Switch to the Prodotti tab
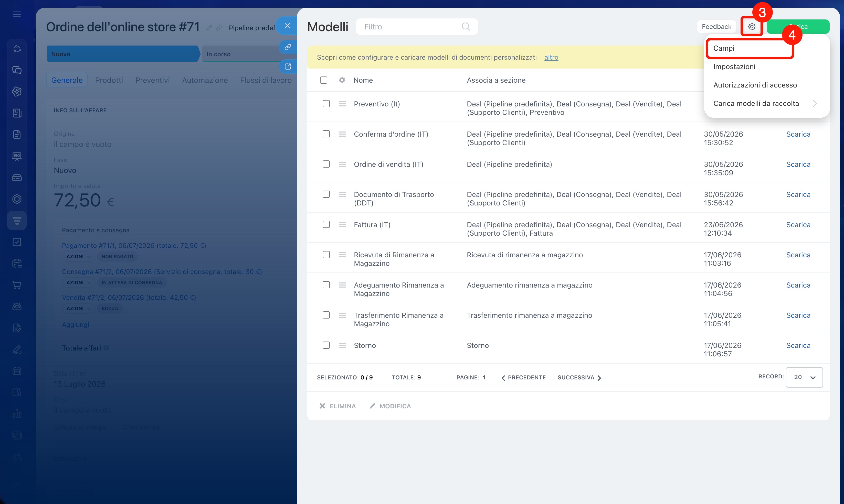This screenshot has width=844, height=504. click(109, 80)
